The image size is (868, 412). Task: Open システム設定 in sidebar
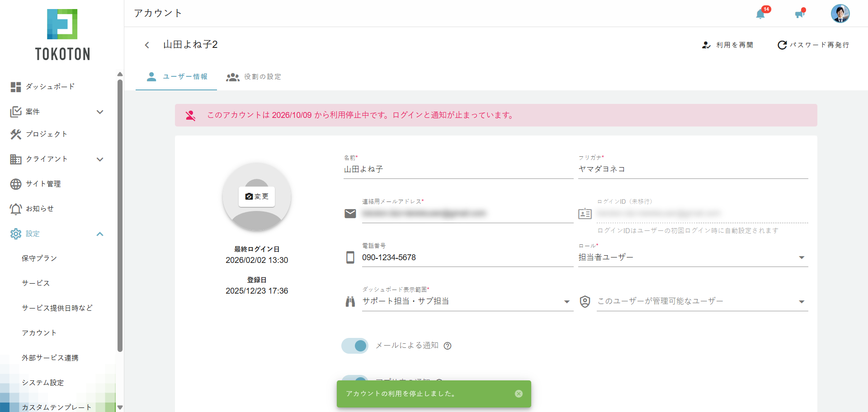[x=42, y=383]
